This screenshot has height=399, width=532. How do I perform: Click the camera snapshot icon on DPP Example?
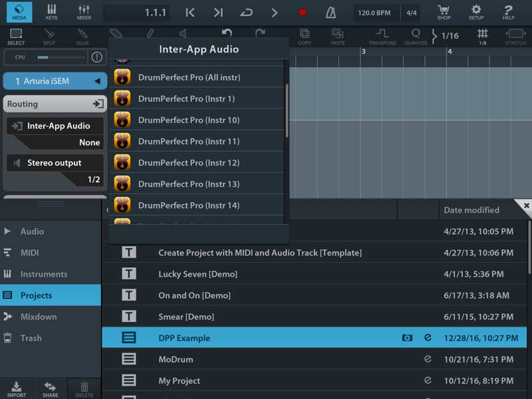point(407,338)
